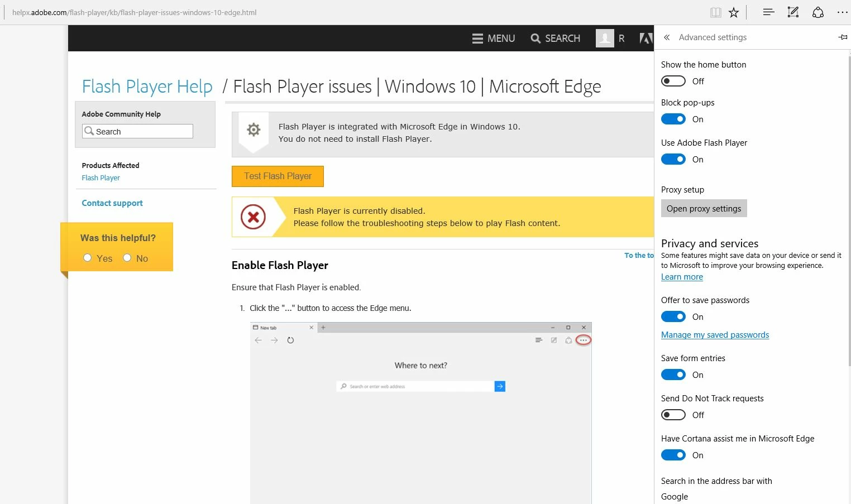
Task: Select Yes for Was this helpful
Action: (x=87, y=258)
